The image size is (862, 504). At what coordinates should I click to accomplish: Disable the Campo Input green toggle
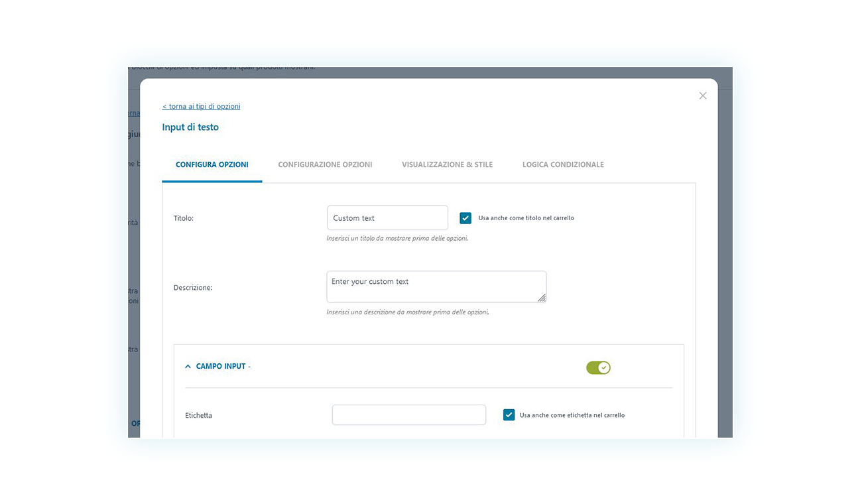[598, 367]
